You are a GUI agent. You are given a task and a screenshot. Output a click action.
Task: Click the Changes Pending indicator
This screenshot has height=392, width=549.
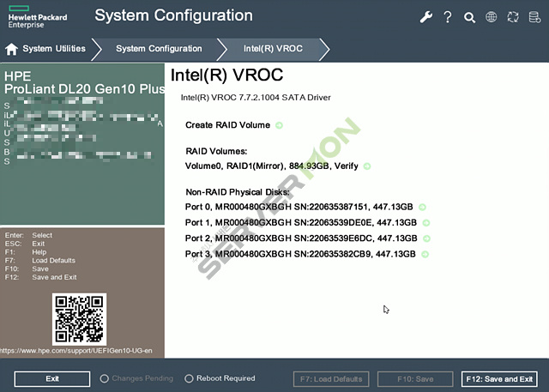click(x=136, y=378)
